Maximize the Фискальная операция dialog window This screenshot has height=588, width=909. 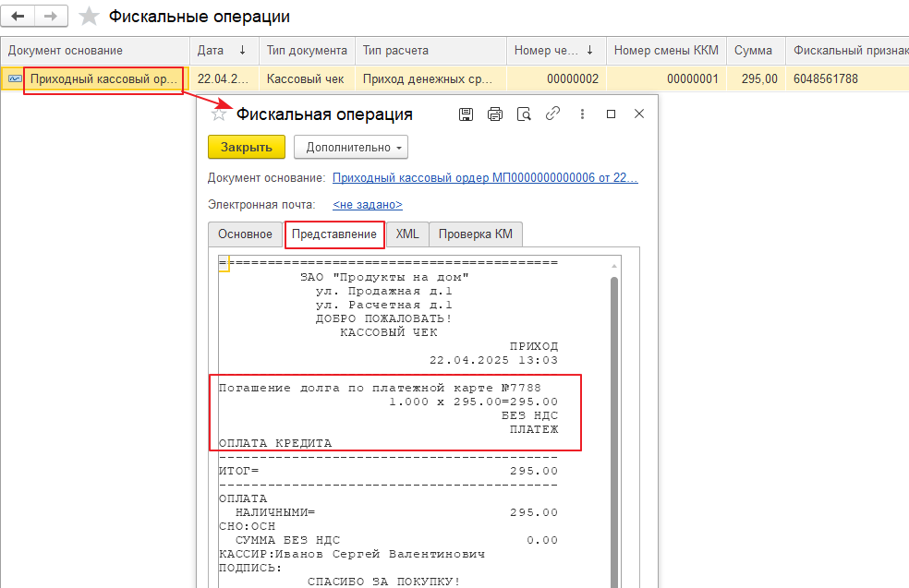click(x=611, y=114)
